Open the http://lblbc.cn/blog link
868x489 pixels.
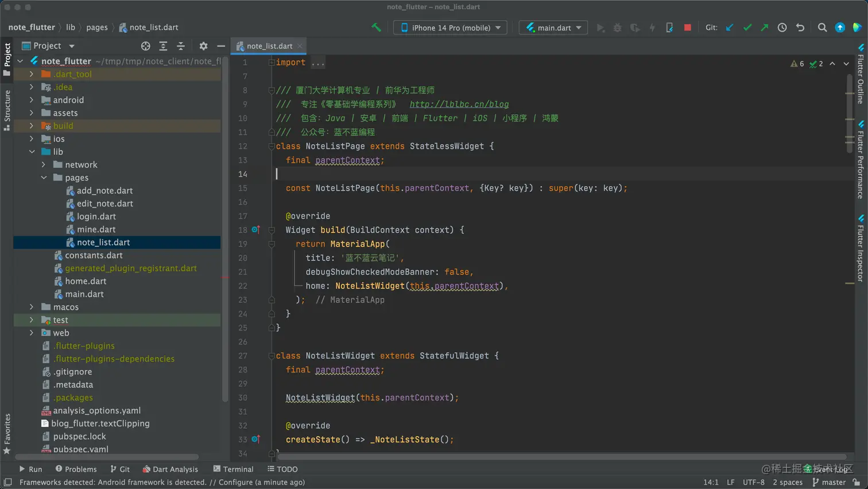tap(459, 104)
